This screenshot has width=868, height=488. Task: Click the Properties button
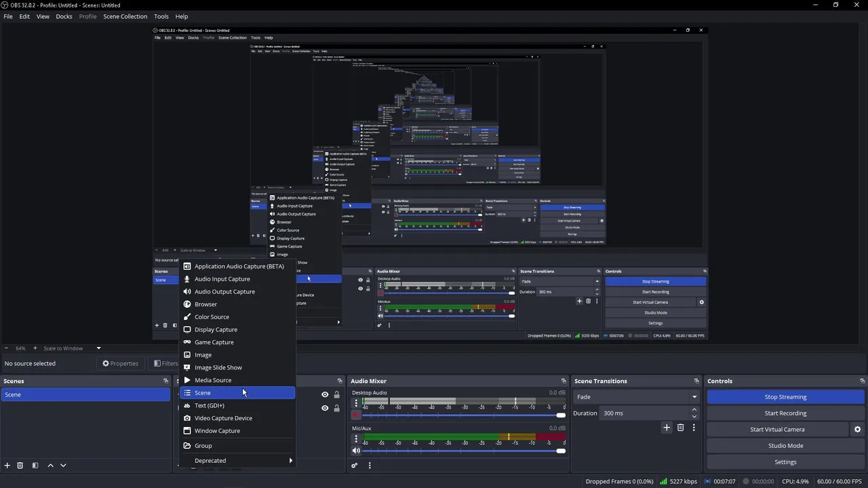pyautogui.click(x=120, y=363)
